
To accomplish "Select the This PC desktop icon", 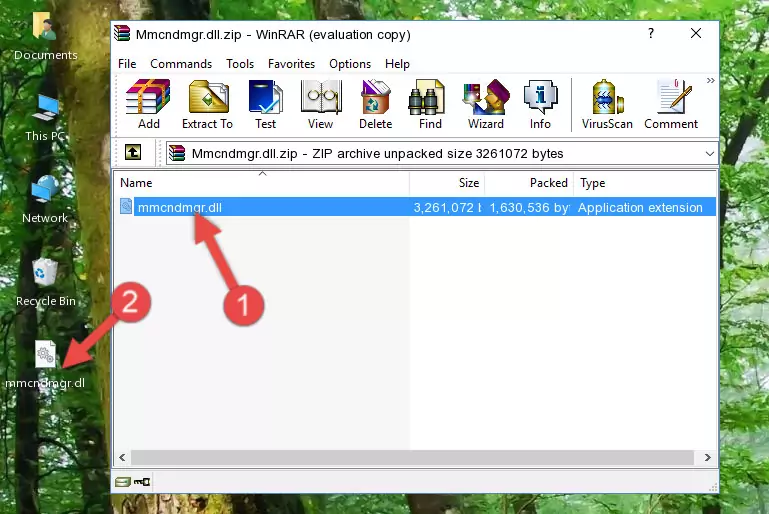I will [x=46, y=118].
